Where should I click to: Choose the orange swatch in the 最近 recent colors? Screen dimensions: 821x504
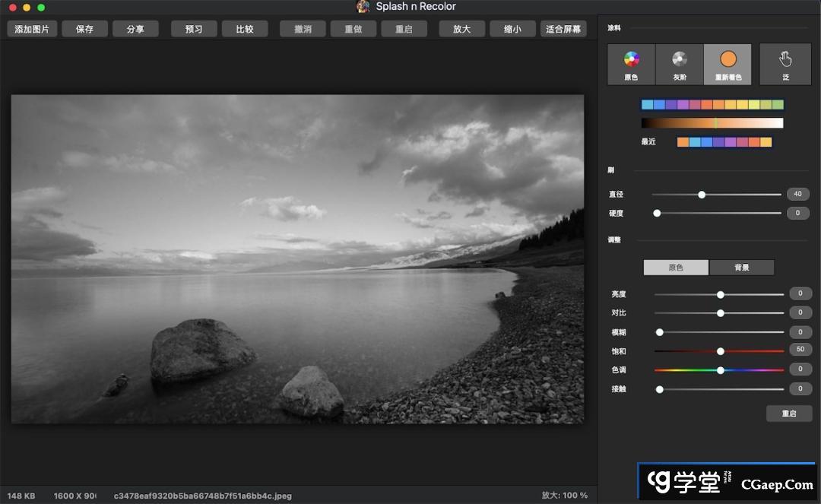point(683,142)
